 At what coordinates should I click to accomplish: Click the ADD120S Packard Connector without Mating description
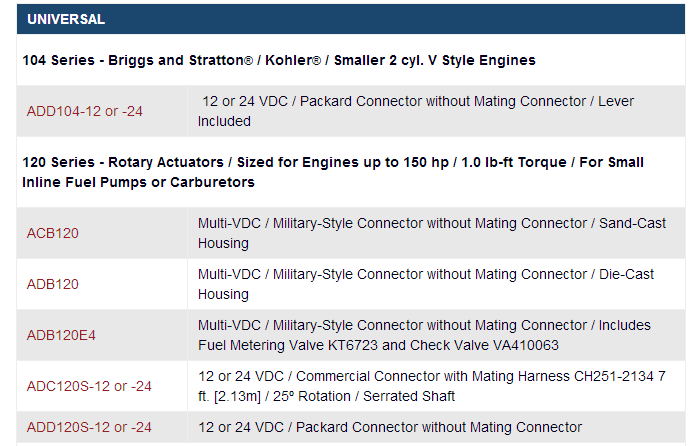[390, 427]
